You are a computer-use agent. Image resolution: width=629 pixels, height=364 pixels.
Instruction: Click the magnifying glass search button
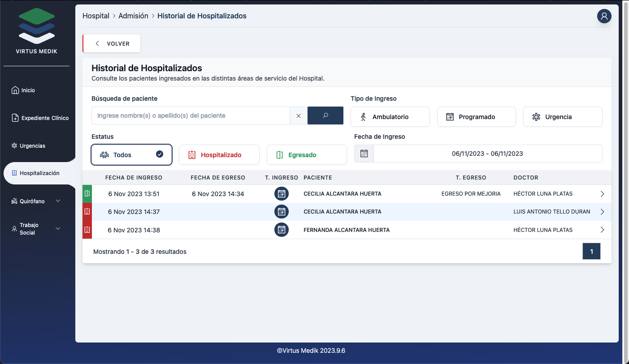point(325,116)
